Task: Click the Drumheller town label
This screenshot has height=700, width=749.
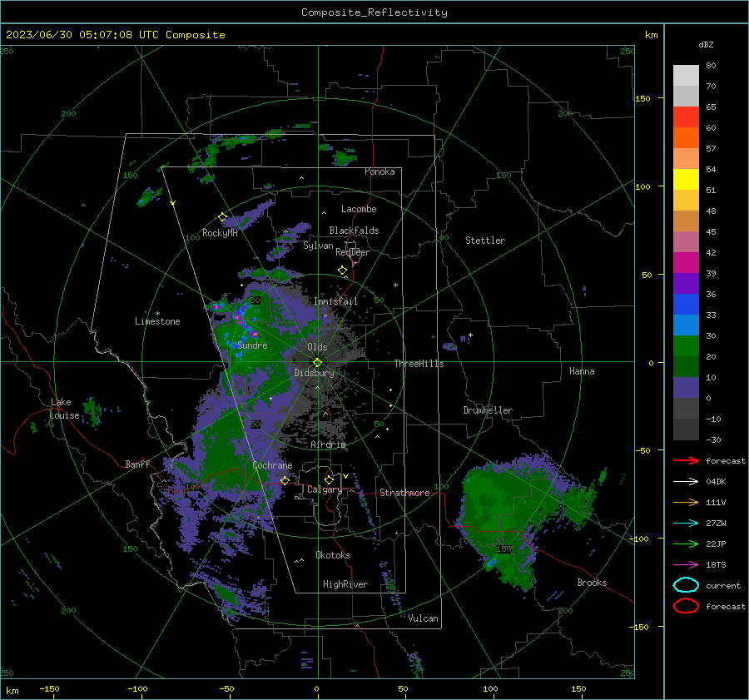Action: 488,410
